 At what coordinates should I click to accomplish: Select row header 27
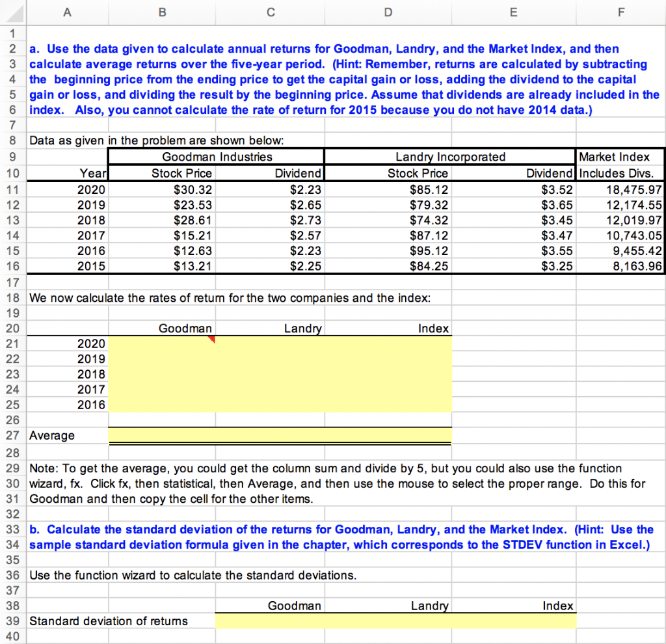coord(13,435)
